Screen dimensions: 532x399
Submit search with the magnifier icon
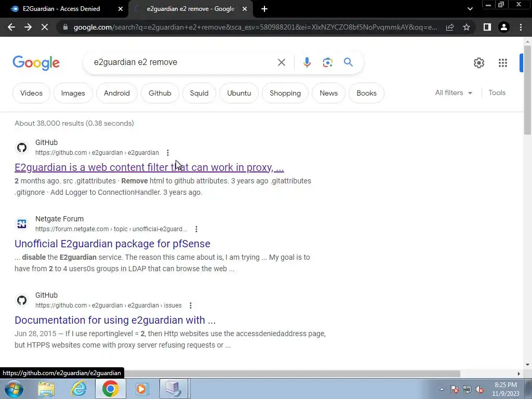[x=348, y=62]
